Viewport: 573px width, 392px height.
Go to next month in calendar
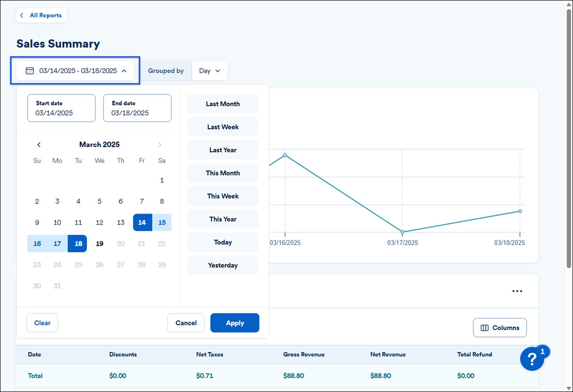point(160,145)
